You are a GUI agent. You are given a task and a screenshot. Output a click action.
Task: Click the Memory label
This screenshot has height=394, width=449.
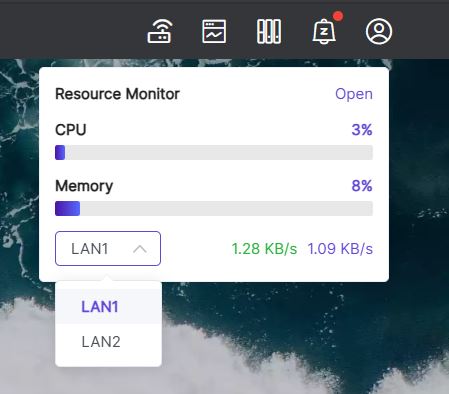(x=84, y=186)
